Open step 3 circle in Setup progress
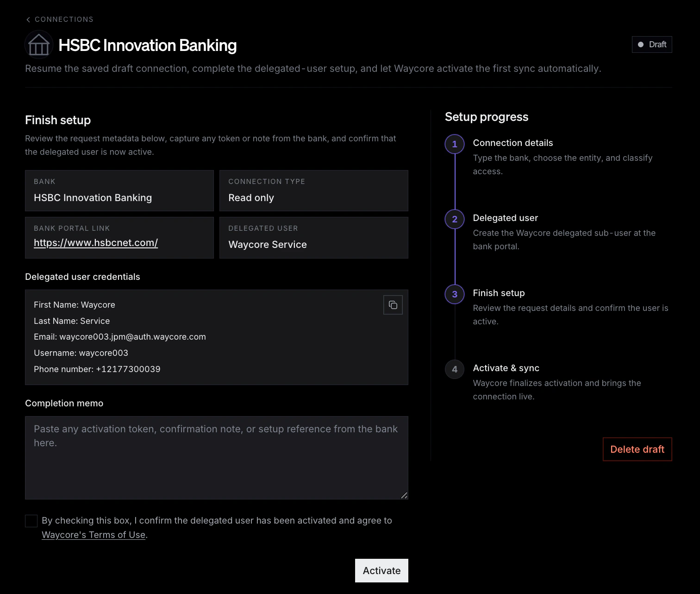Screen dimensions: 700x594 [455, 294]
